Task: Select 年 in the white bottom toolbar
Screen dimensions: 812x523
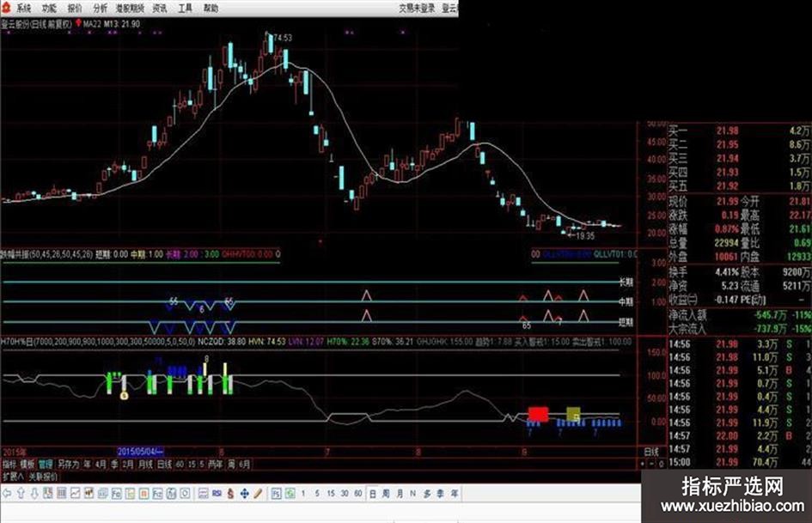Action: 455,494
